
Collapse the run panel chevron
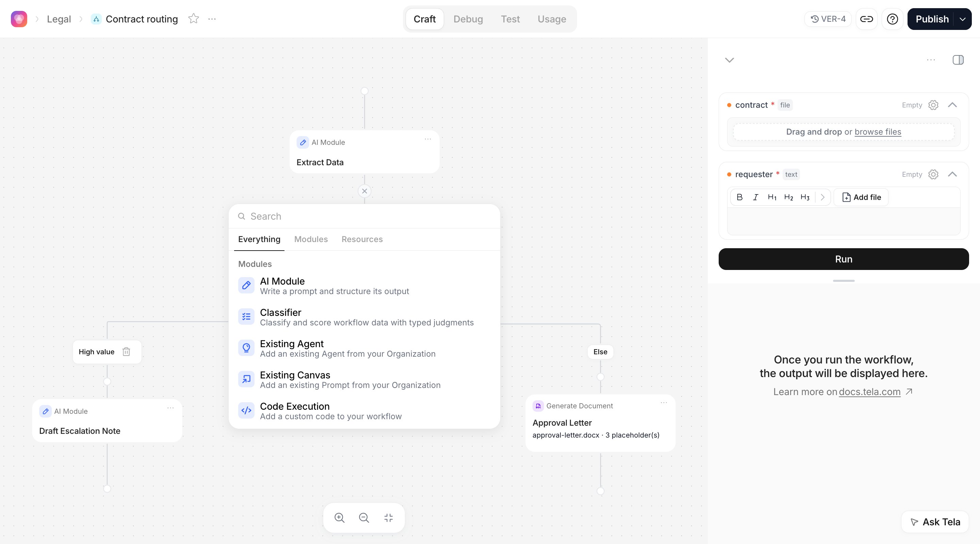coord(729,60)
